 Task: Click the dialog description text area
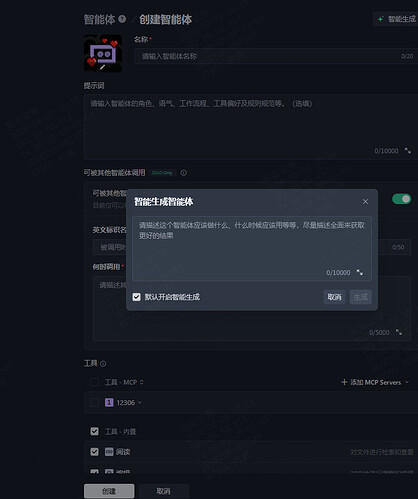252,248
